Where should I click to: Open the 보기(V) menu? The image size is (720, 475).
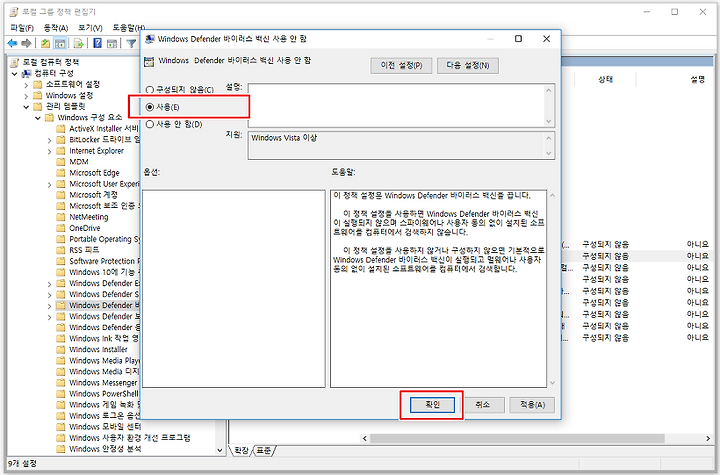click(90, 28)
